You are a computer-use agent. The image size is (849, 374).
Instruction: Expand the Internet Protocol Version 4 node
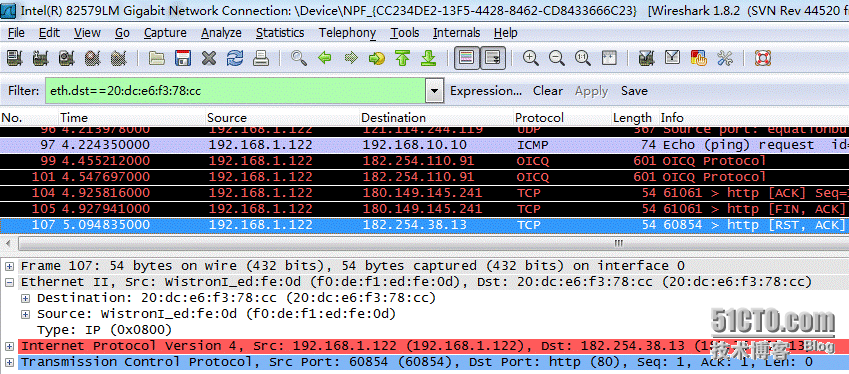(9, 346)
